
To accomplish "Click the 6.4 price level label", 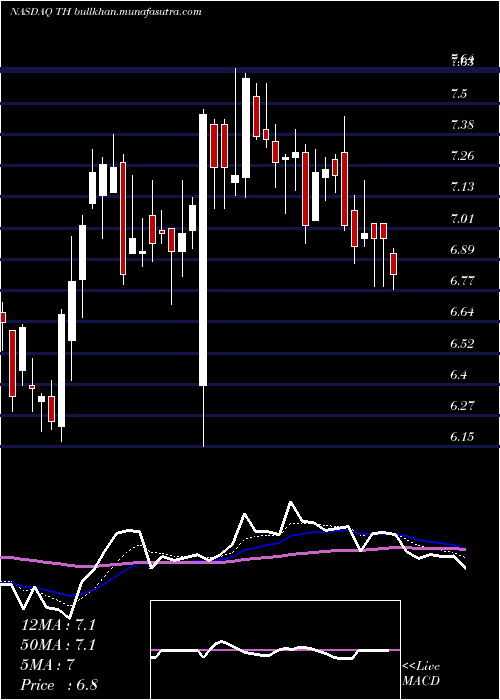I will (x=459, y=375).
